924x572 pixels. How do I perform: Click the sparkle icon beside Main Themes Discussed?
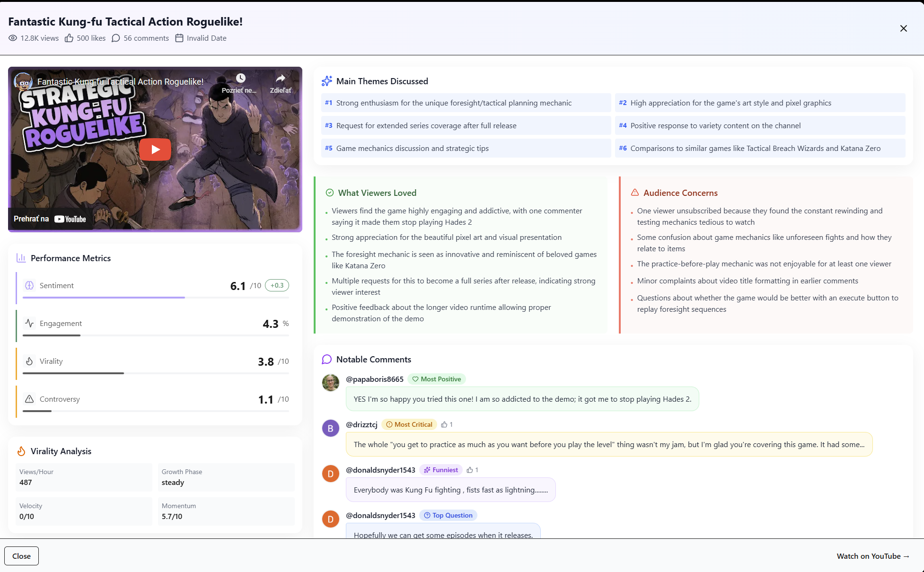point(326,81)
